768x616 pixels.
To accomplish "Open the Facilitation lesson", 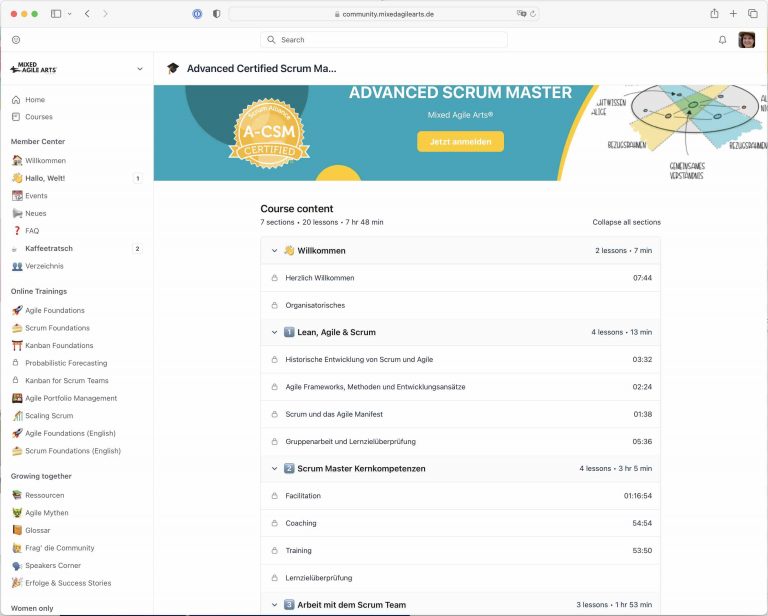I will tap(460, 496).
